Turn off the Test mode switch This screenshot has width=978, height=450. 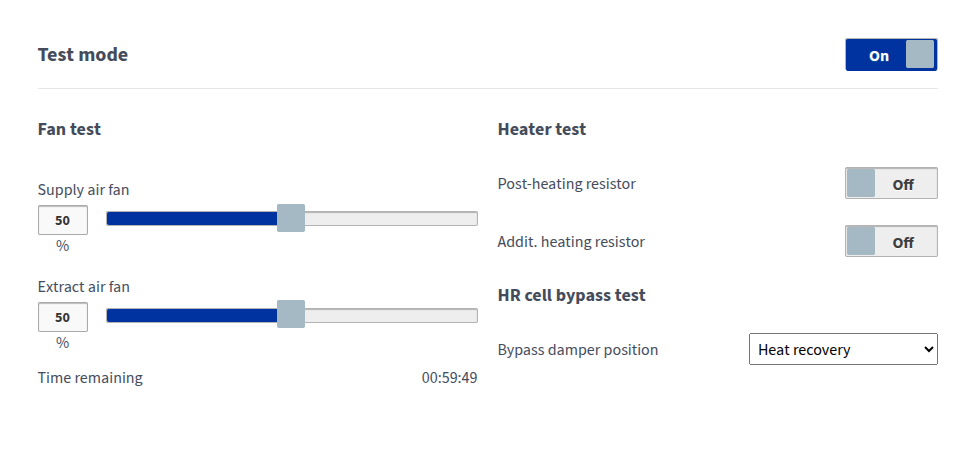890,55
